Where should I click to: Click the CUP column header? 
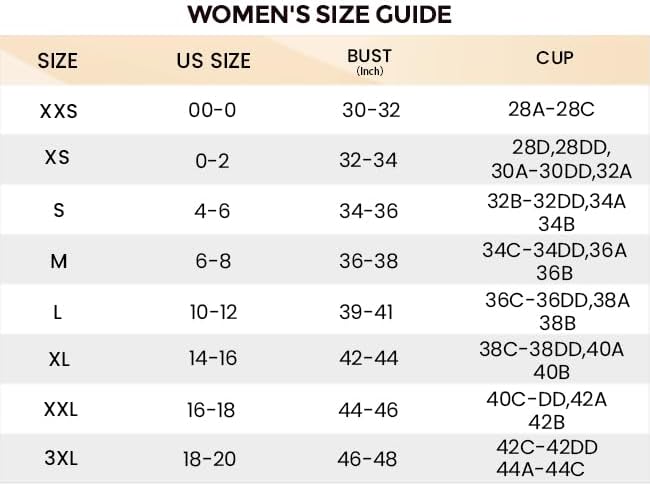click(x=555, y=57)
